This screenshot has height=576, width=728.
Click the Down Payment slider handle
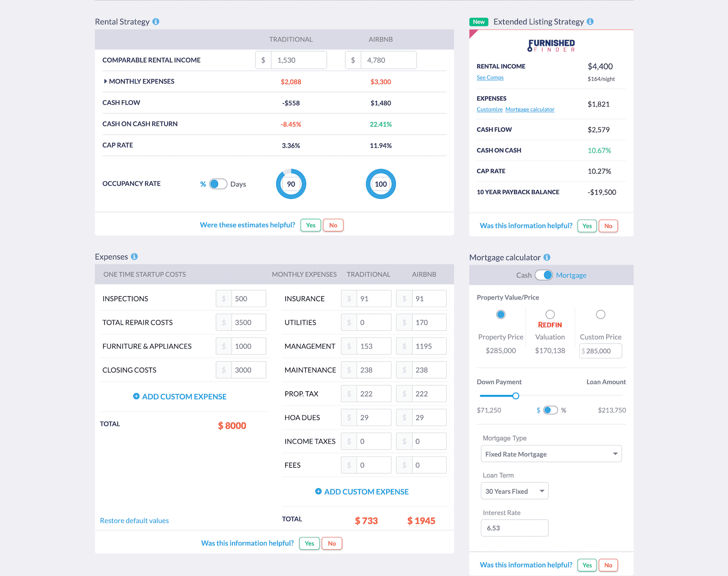[x=516, y=396]
